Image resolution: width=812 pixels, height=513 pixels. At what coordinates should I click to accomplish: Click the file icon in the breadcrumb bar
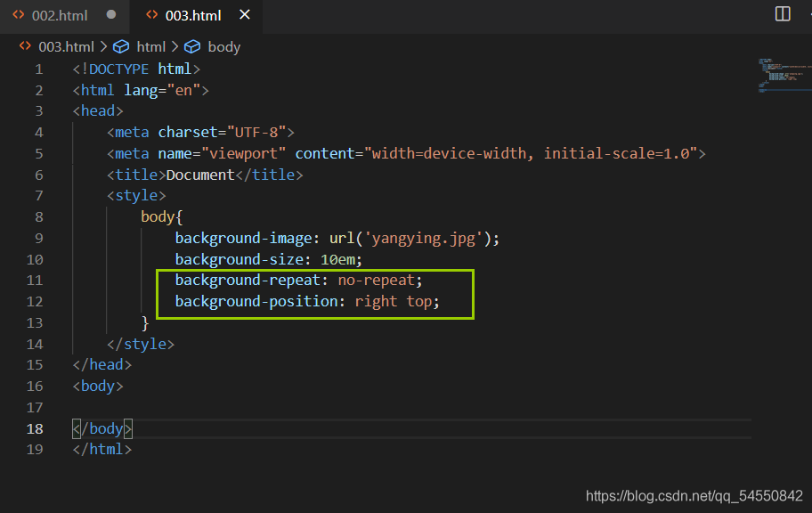[x=25, y=46]
